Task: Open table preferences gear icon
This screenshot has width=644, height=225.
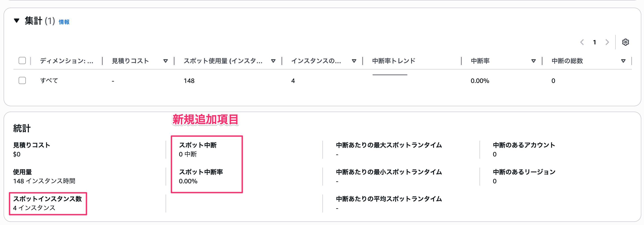Action: pyautogui.click(x=625, y=42)
